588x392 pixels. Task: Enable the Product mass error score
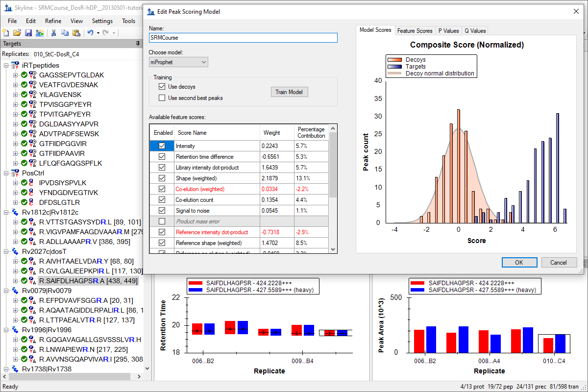click(x=162, y=221)
